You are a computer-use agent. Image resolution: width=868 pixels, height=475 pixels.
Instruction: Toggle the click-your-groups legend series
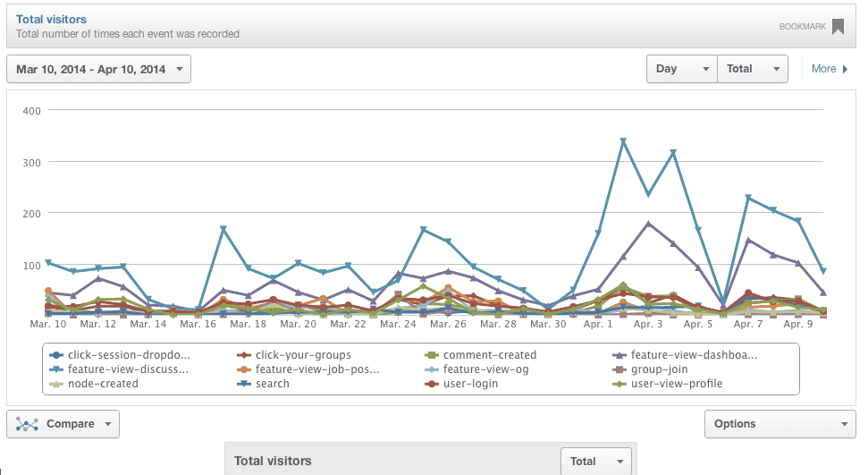click(299, 354)
